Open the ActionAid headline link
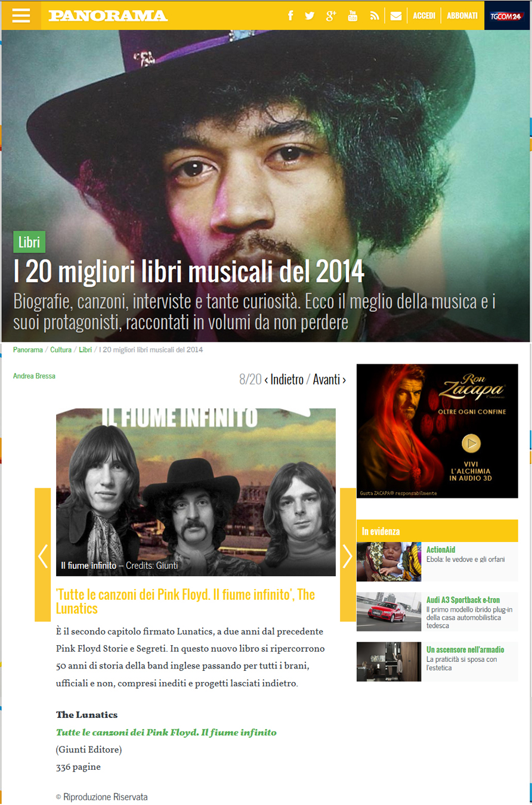The width and height of the screenshot is (532, 805). [x=441, y=550]
